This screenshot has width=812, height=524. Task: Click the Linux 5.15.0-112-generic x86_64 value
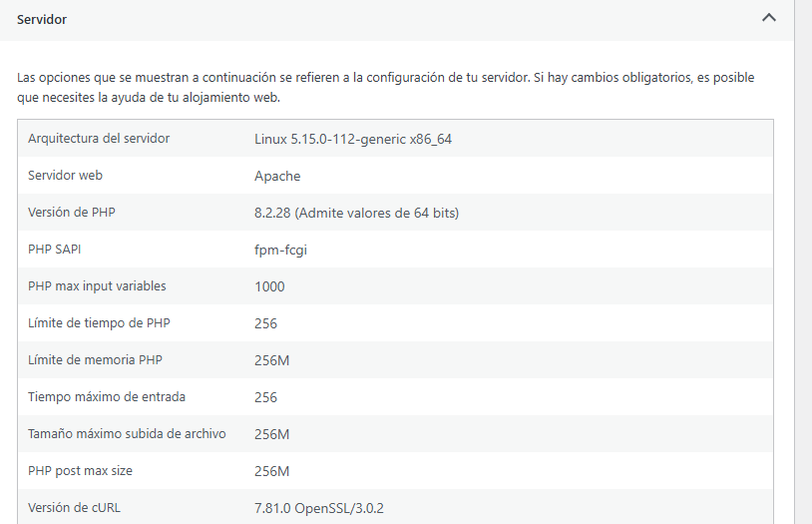click(x=353, y=139)
